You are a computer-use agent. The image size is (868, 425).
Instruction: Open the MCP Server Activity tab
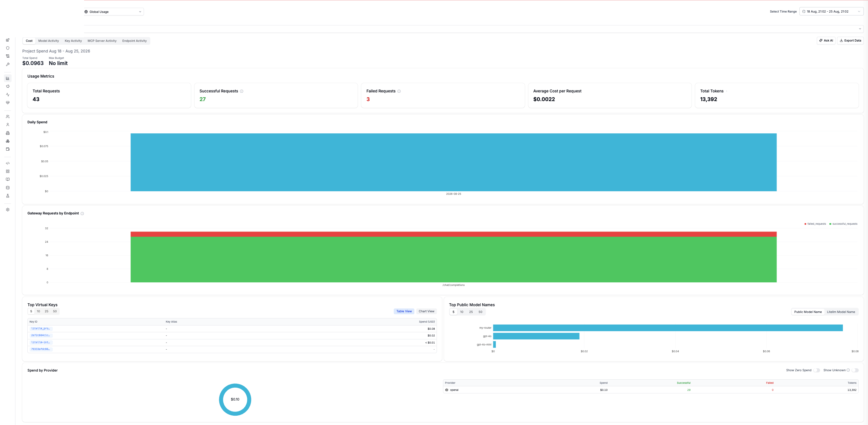102,41
